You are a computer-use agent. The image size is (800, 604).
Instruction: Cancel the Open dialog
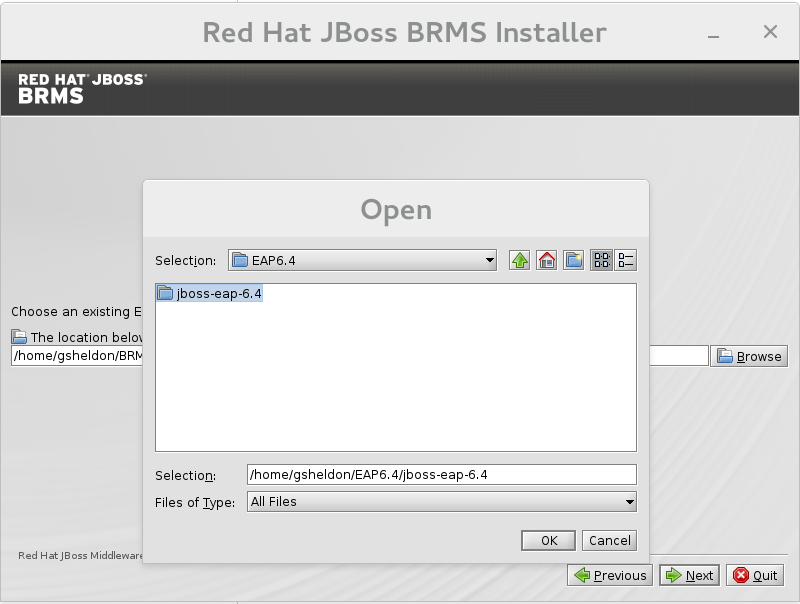pos(610,541)
